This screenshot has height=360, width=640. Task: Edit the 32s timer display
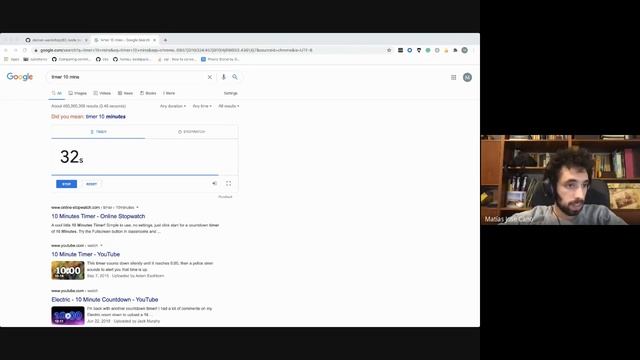pos(71,157)
